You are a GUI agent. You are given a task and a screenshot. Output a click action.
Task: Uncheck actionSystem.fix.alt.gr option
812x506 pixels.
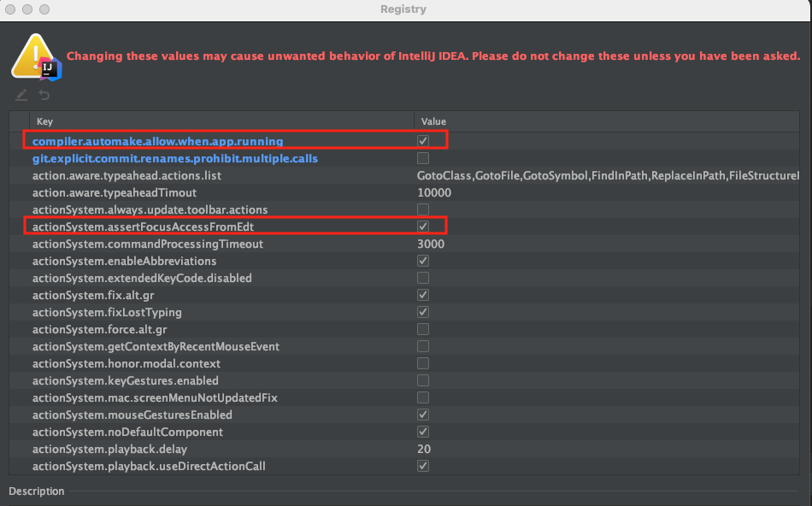point(423,295)
